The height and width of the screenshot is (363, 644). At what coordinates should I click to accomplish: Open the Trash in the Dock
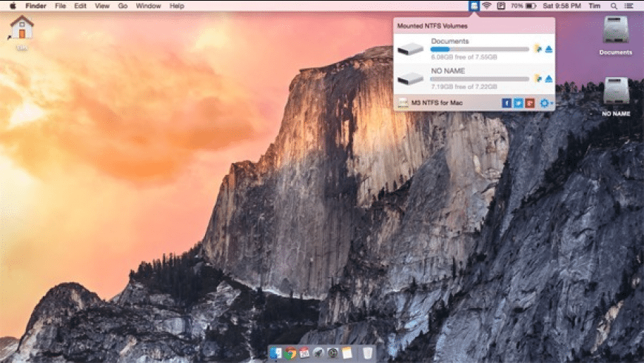tap(368, 353)
